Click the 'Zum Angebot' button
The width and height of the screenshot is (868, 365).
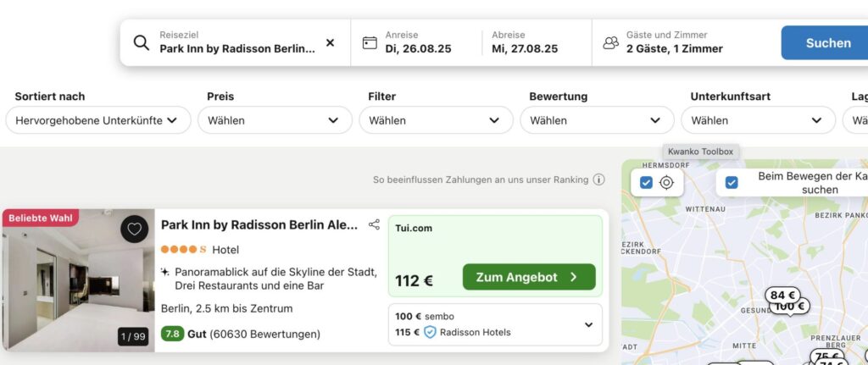click(x=529, y=277)
